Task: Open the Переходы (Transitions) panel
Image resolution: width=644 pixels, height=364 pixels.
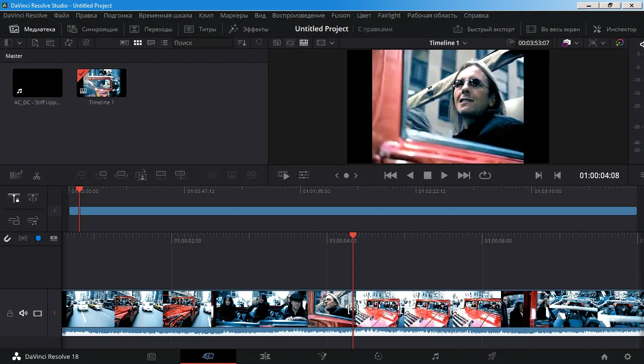Action: point(152,29)
